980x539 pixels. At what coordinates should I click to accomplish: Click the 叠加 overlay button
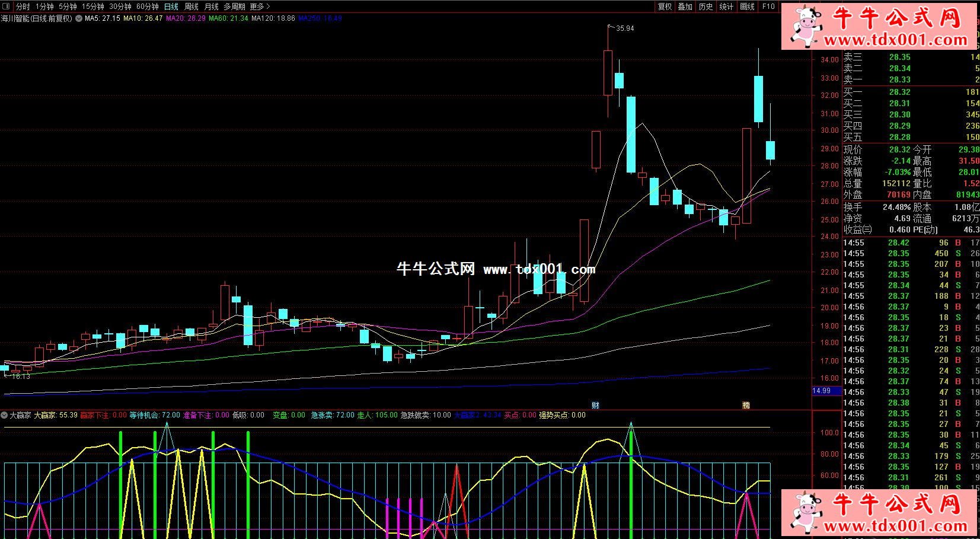point(685,7)
